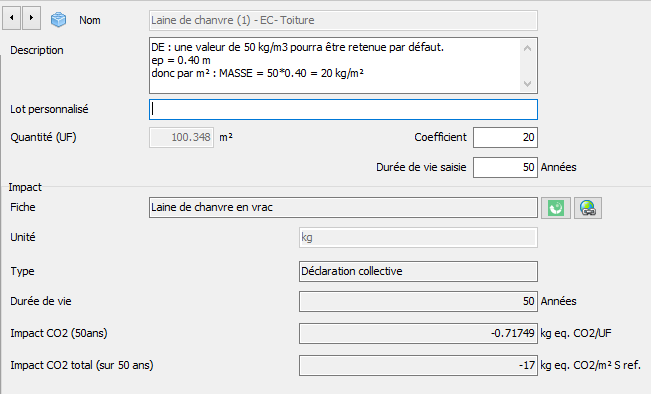Screen dimensions: 651x394
Task: Click the kg eq. CO2/m² S ref. unit text
Action: pyautogui.click(x=590, y=365)
